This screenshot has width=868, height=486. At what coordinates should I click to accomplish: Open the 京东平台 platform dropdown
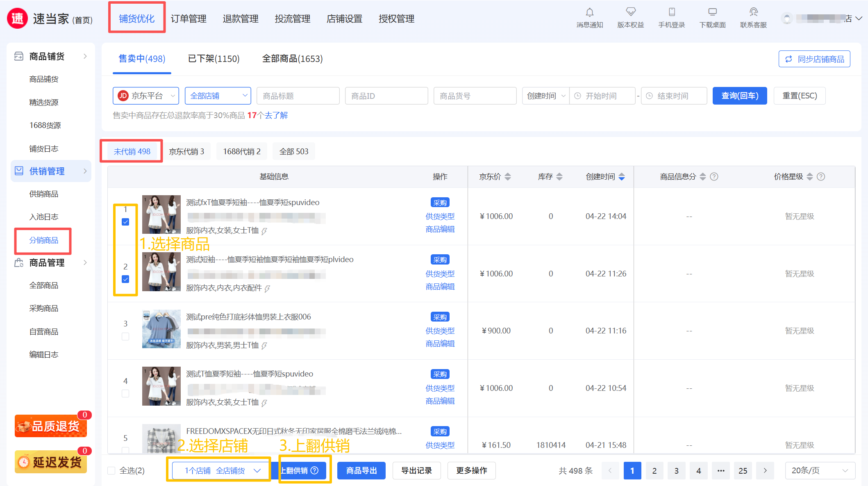pyautogui.click(x=145, y=96)
